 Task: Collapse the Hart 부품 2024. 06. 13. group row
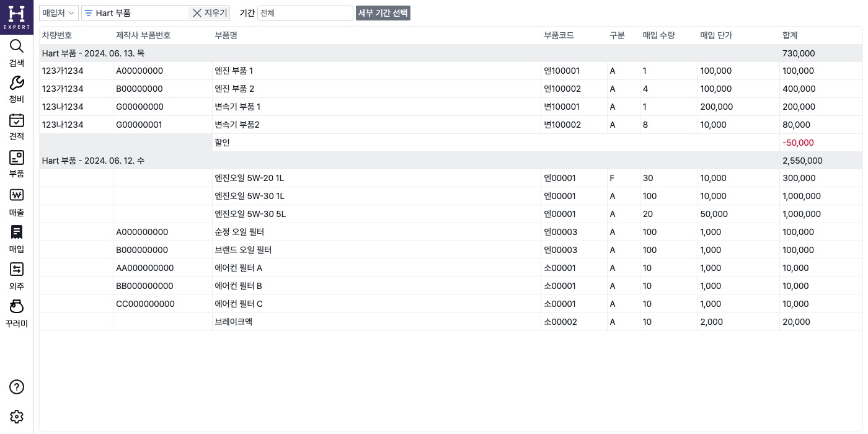pos(93,53)
